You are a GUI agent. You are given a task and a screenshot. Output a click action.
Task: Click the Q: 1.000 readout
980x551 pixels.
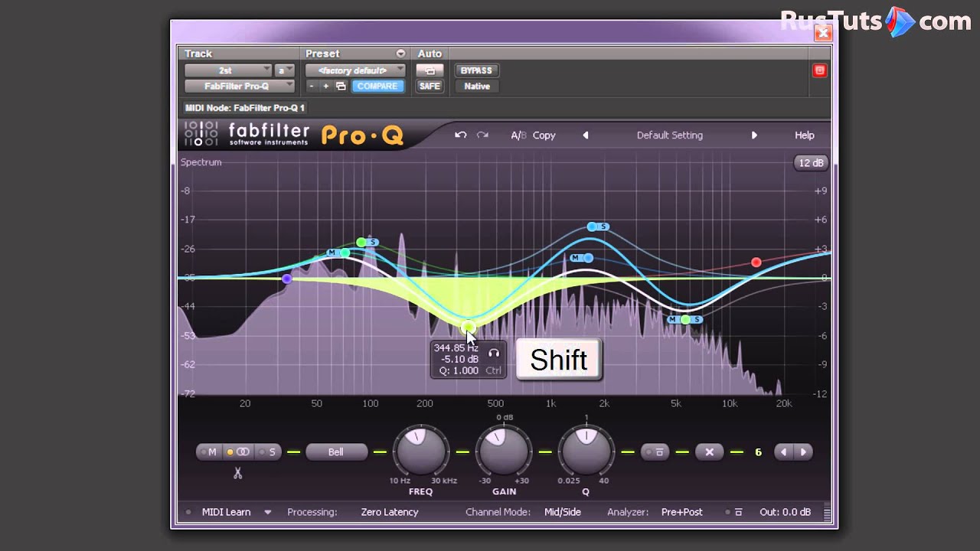point(459,371)
